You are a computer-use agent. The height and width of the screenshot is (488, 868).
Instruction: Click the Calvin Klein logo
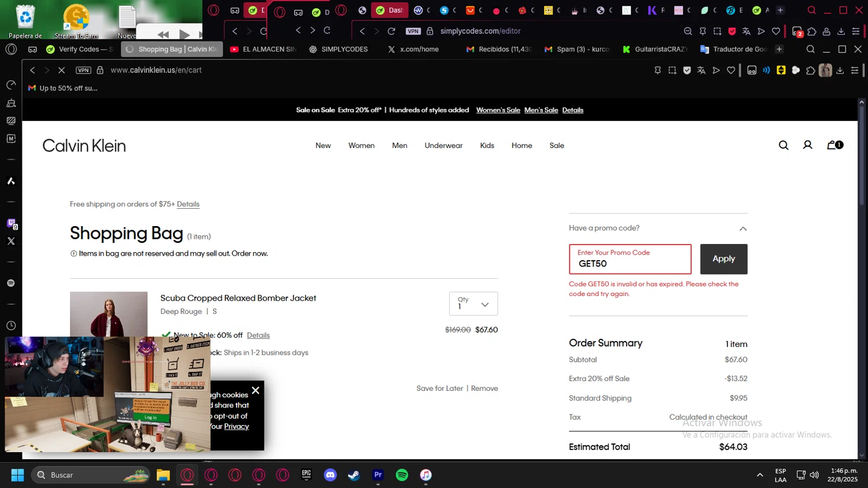[84, 146]
